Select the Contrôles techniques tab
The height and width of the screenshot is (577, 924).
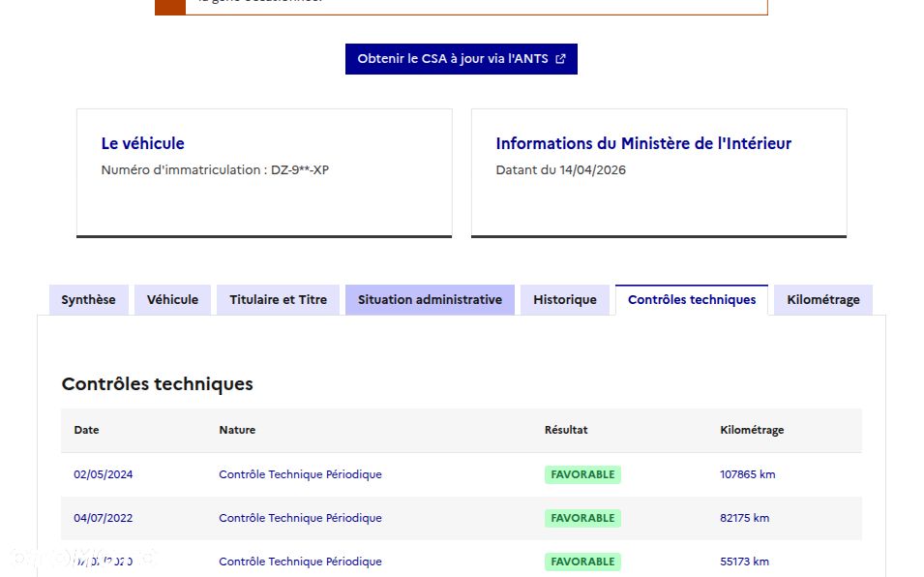[x=692, y=300]
